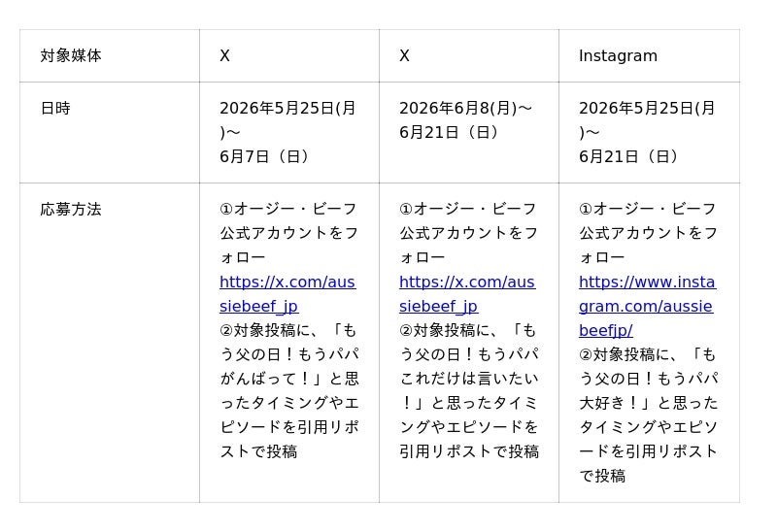Click ストで投稿 text ending the がんばって column

(x=258, y=451)
